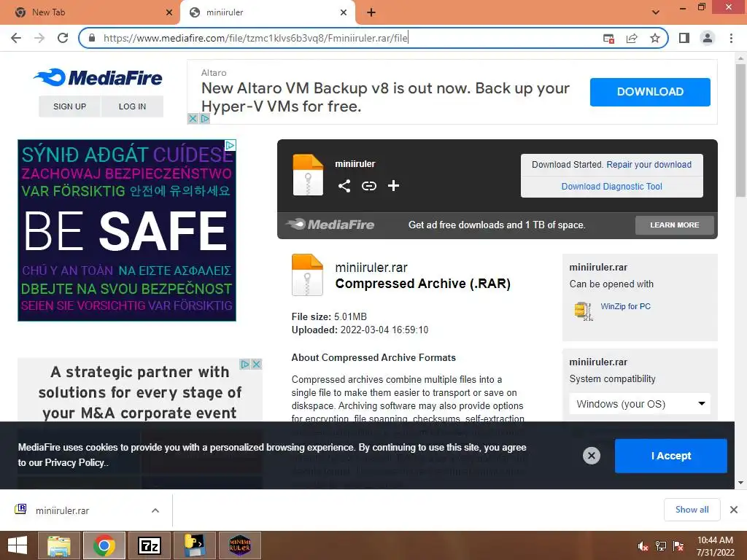Viewport: 747px width, 560px height.
Task: Select the miniiruler tab
Action: click(x=267, y=12)
